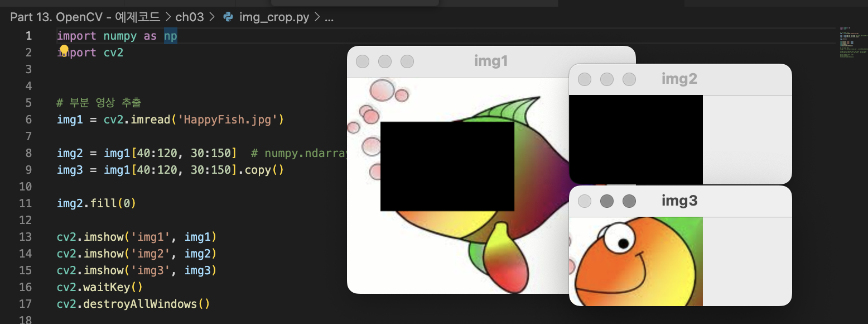Click the '# numpy.ndarray' comment on line 8
The image size is (868, 324).
click(x=299, y=153)
